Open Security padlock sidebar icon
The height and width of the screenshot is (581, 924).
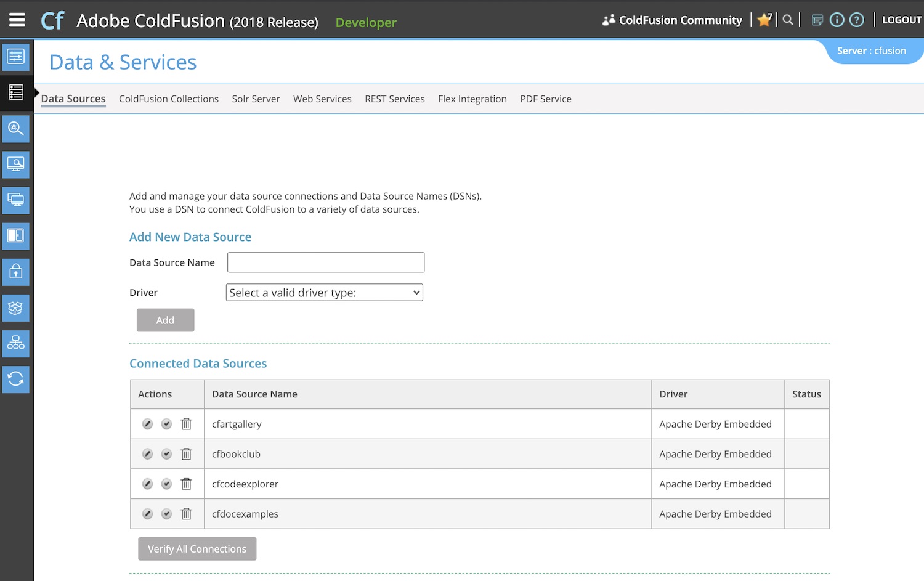coord(15,271)
